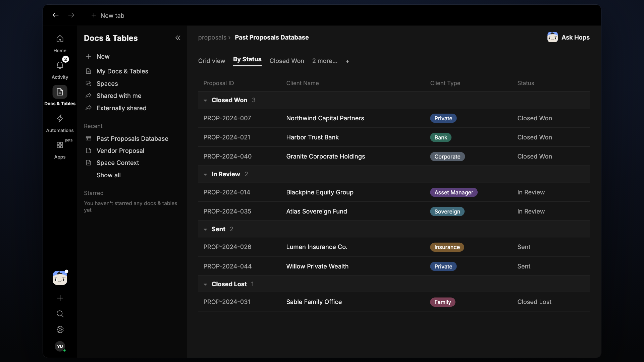Open Shared with me

tap(119, 96)
